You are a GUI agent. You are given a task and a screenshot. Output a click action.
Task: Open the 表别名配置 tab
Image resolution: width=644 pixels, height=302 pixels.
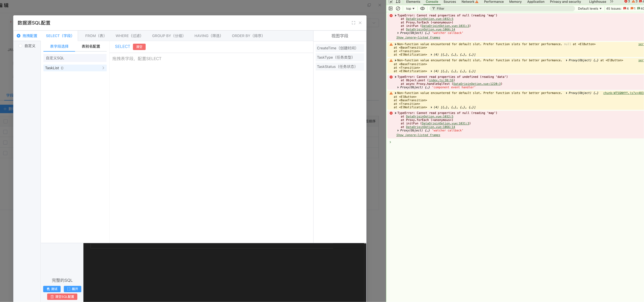(x=91, y=46)
